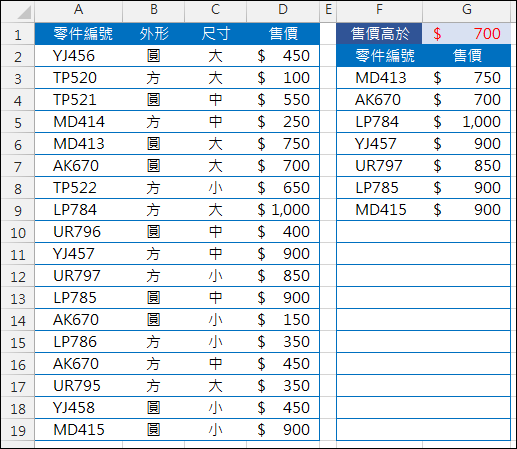Select LP785 in column A
Screen dimensions: 517x449
79,298
